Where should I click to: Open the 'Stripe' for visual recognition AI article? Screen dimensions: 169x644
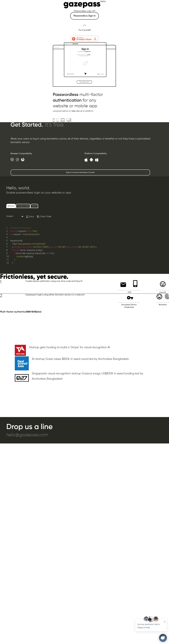pyautogui.click(x=69, y=347)
